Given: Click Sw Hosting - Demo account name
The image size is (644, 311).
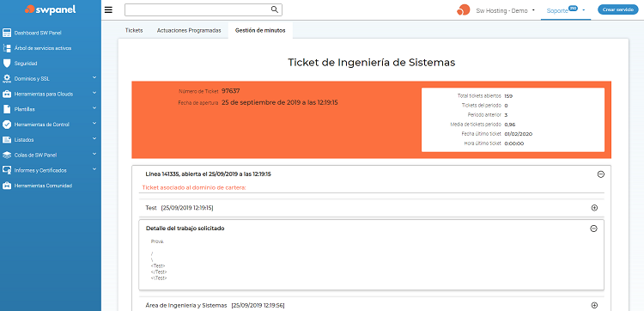Looking at the screenshot, I should pyautogui.click(x=502, y=11).
